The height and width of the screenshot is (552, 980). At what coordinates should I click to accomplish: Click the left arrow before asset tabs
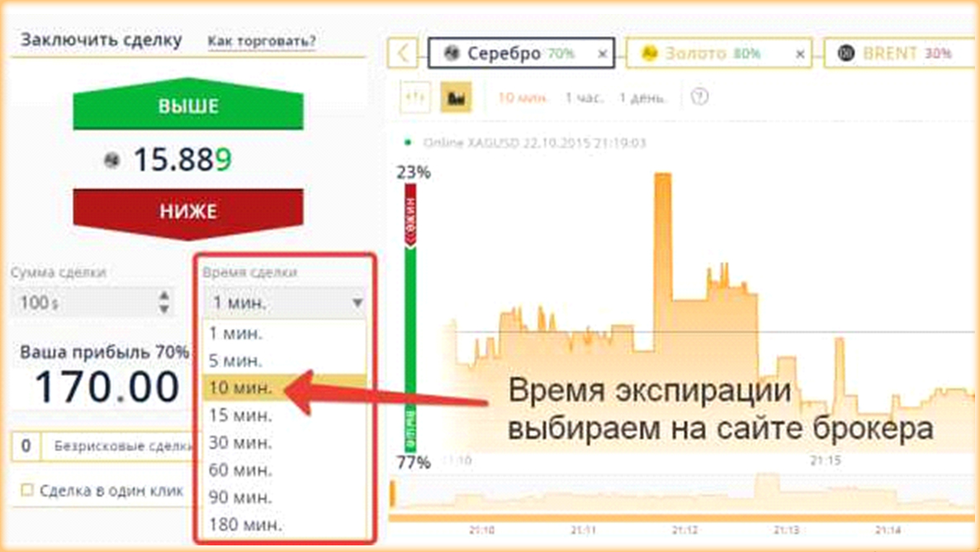pos(403,54)
